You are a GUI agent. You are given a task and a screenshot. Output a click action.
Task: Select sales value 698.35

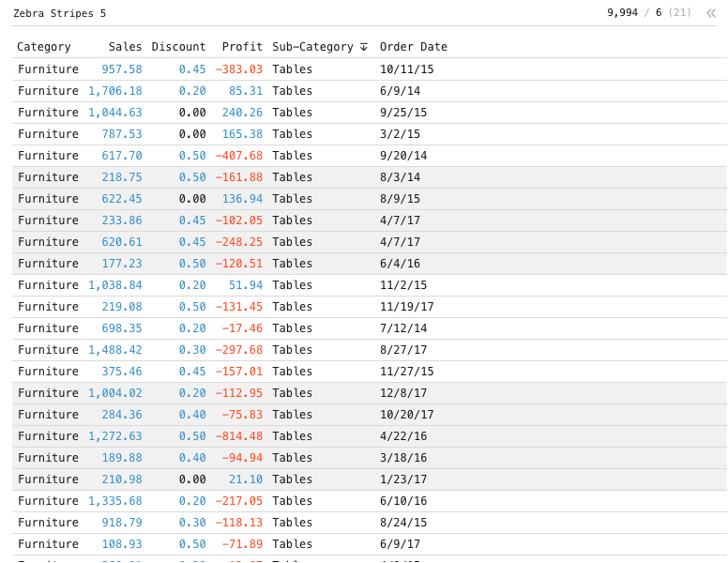click(122, 328)
